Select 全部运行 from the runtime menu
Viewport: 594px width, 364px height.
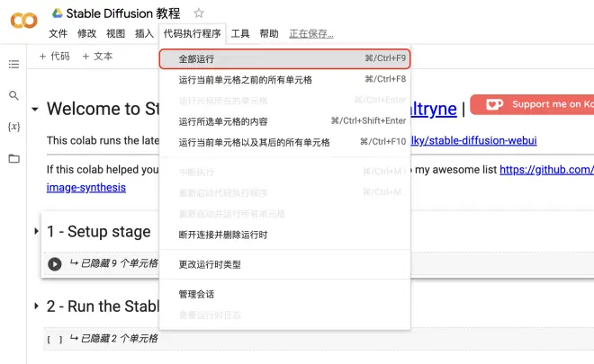click(x=285, y=58)
